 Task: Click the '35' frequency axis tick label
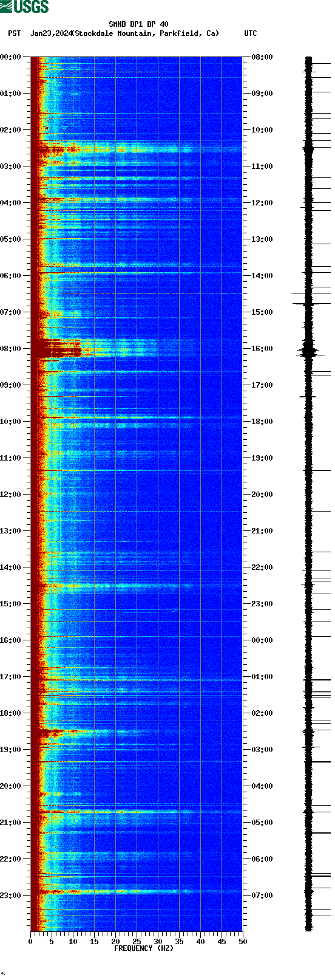[x=179, y=942]
